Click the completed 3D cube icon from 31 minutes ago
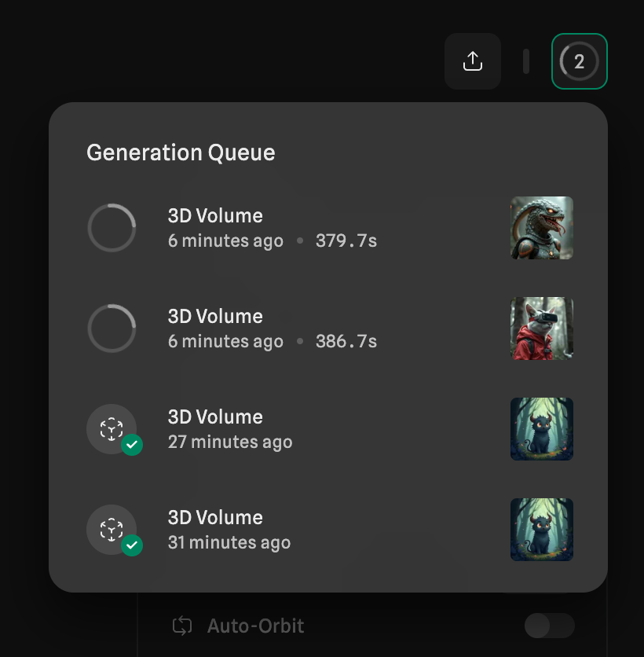The height and width of the screenshot is (657, 644). click(x=111, y=529)
